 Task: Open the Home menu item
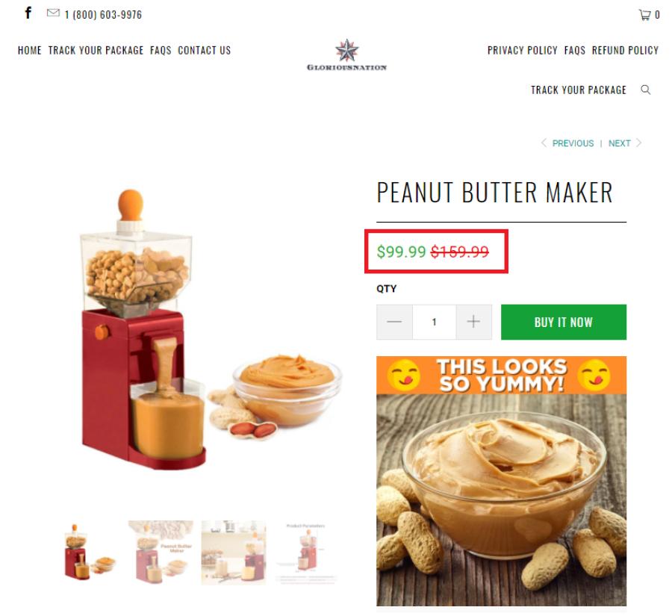(30, 51)
